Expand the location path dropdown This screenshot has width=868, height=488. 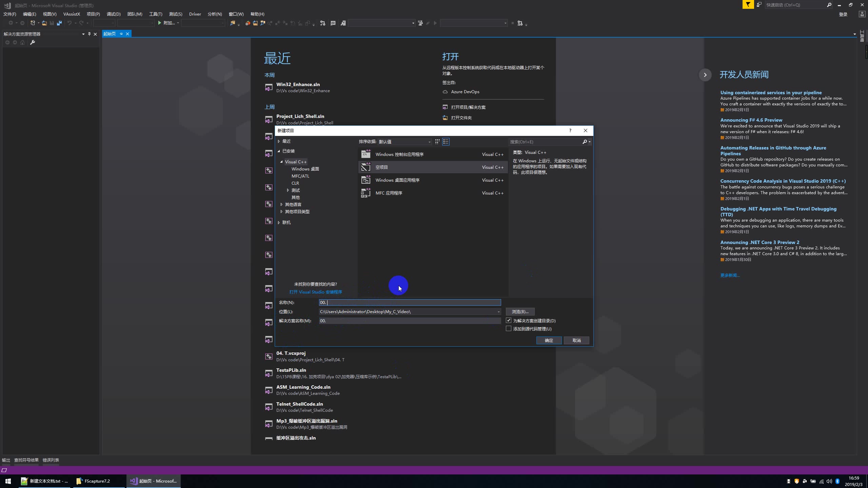(498, 311)
